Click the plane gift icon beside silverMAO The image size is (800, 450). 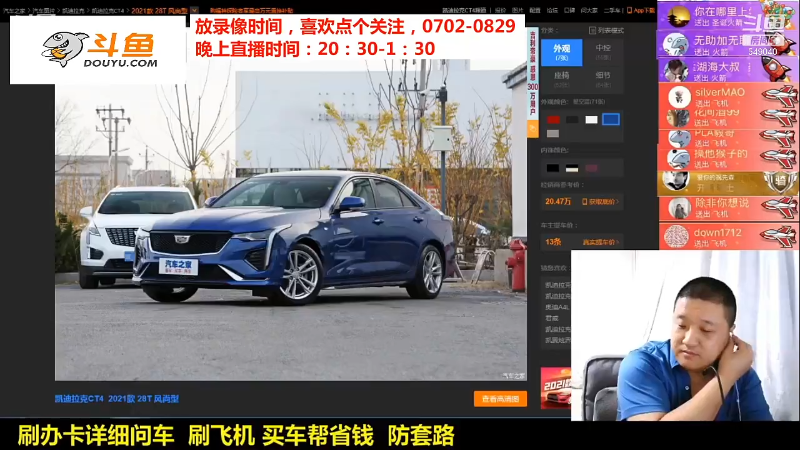click(x=780, y=96)
